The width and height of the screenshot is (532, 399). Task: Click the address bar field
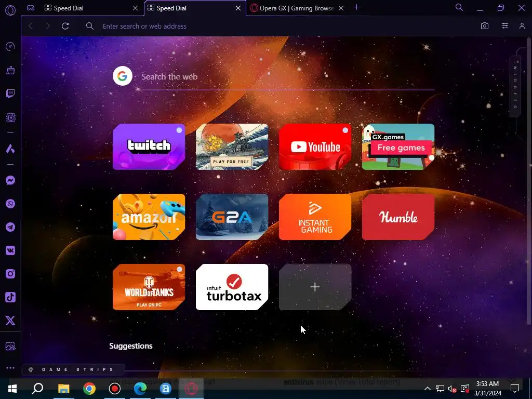[x=278, y=26]
